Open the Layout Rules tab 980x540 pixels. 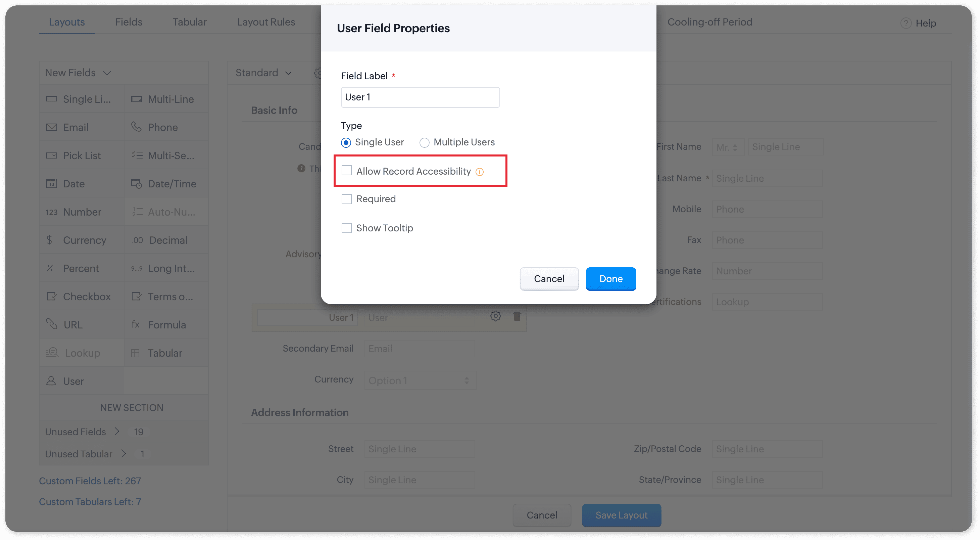point(266,22)
